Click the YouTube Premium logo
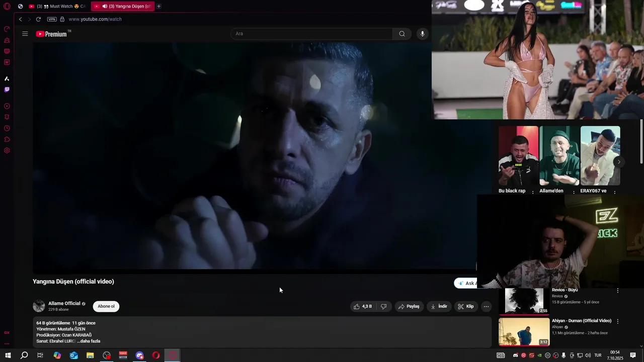Screen dimensions: 644x362 (52, 34)
